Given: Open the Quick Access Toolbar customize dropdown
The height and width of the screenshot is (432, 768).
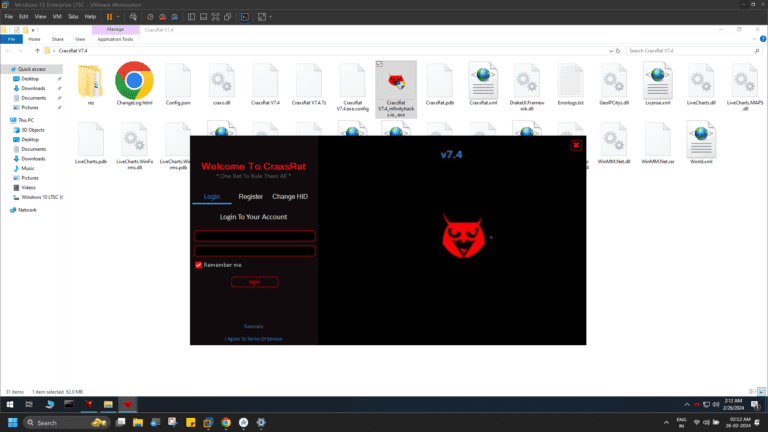Looking at the screenshot, I should [x=33, y=30].
